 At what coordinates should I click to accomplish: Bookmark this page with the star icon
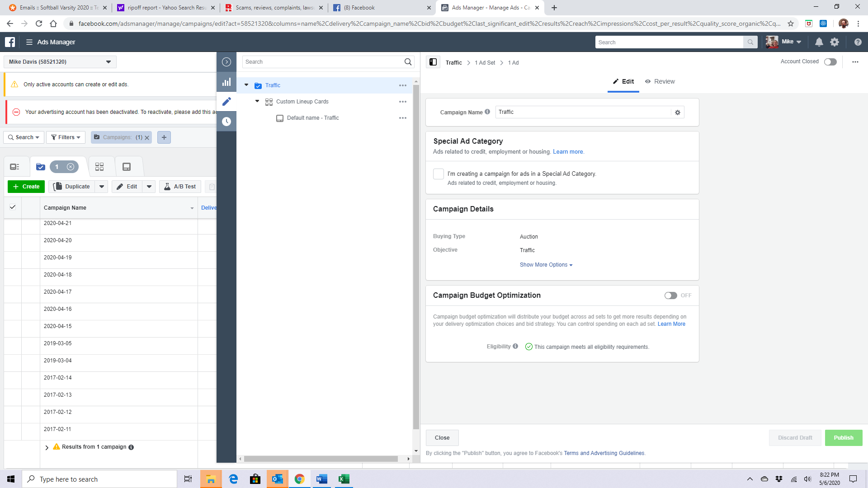coord(791,23)
